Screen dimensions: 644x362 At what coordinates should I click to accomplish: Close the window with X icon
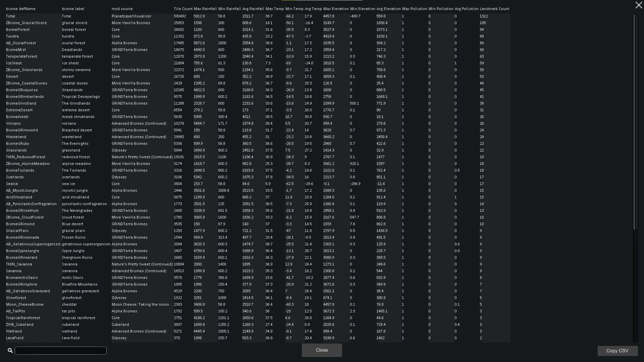point(638,5)
